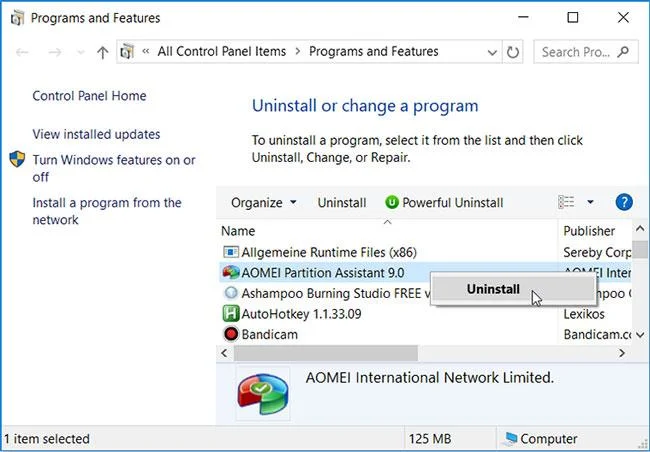Change view with the view icon

(x=566, y=202)
